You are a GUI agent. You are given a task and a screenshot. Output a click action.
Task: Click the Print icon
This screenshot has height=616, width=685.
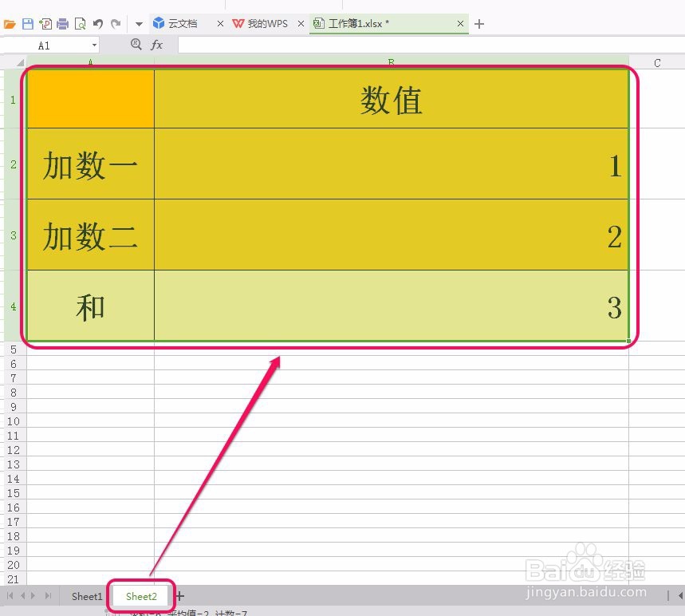[61, 23]
